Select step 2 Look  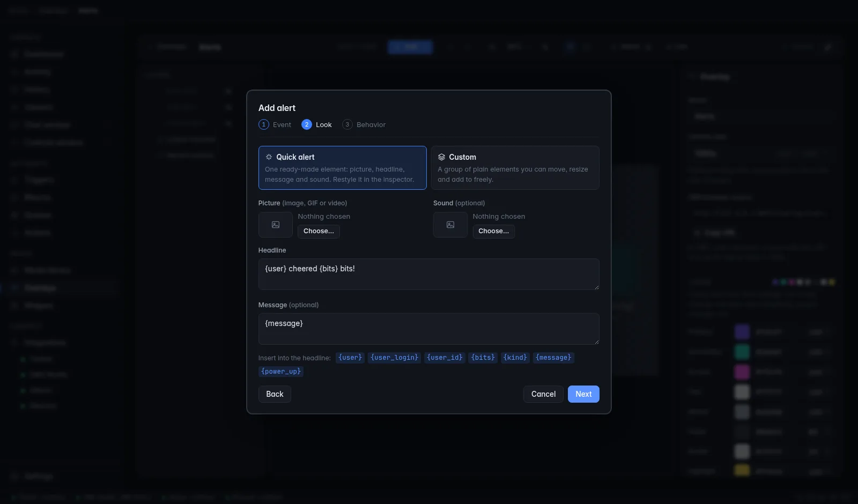coord(316,124)
